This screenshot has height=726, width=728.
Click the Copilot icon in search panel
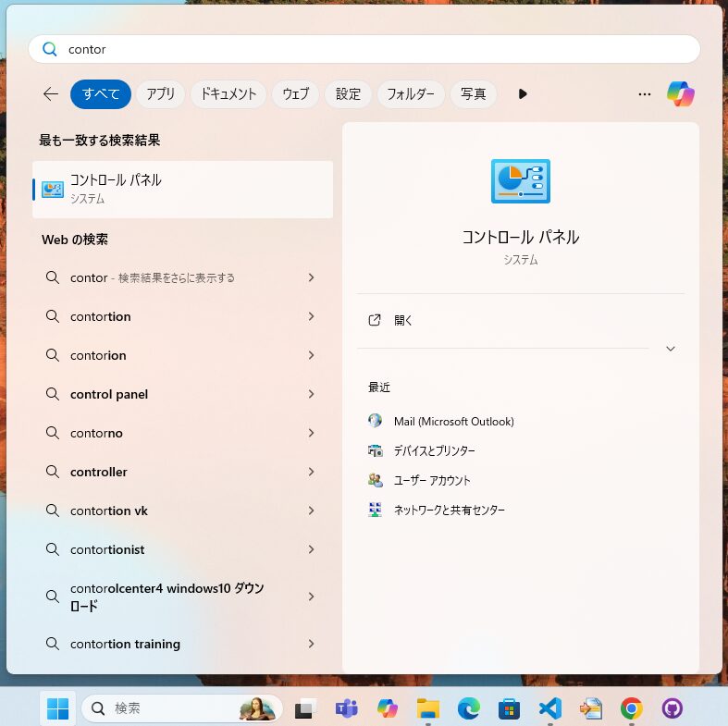pos(680,93)
